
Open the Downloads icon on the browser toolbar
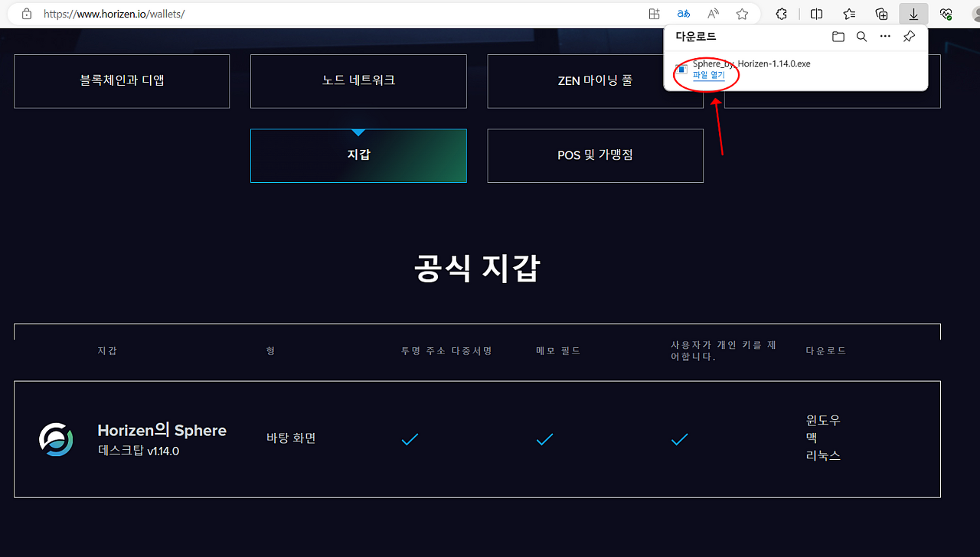913,13
